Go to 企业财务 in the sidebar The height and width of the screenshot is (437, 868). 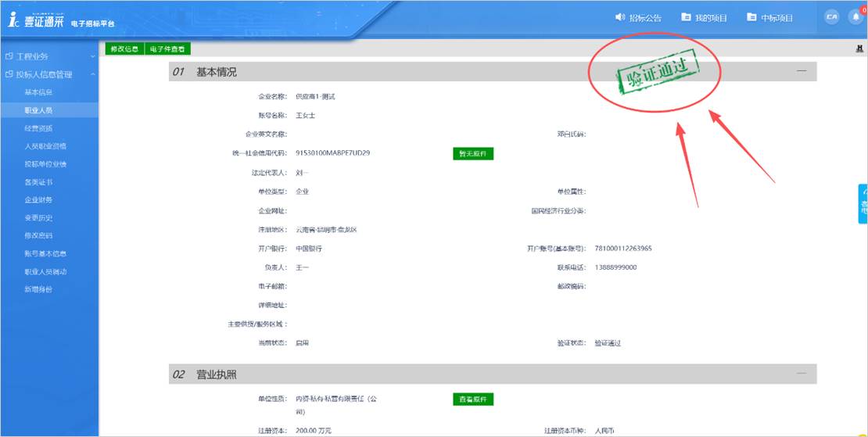(x=38, y=200)
